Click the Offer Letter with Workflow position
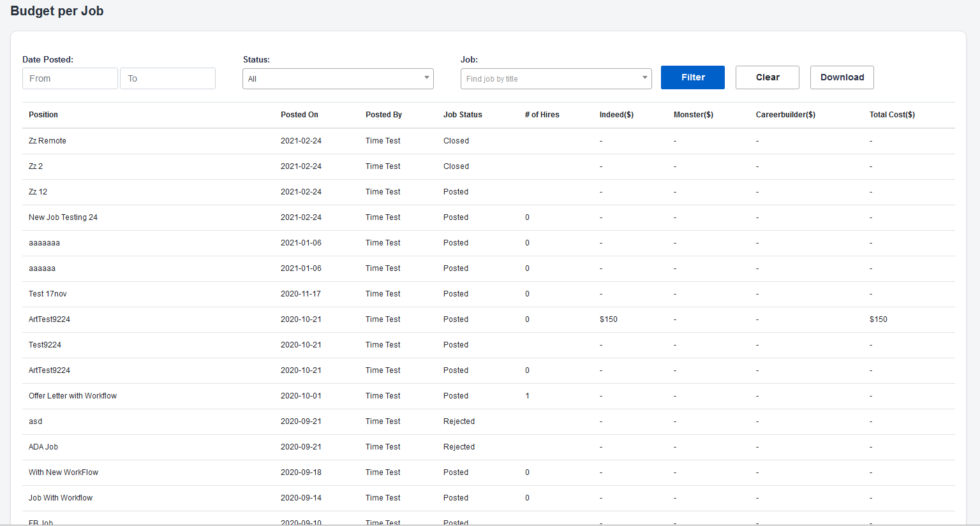 (73, 396)
